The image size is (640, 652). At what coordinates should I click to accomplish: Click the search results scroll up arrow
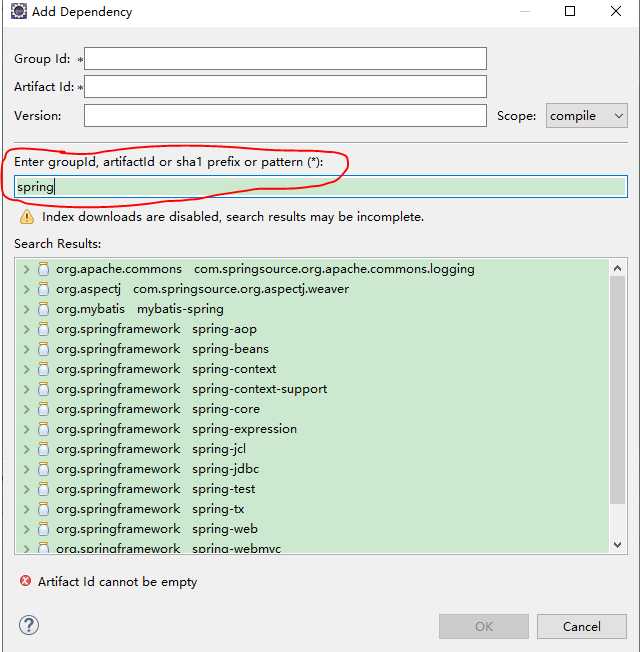click(618, 268)
